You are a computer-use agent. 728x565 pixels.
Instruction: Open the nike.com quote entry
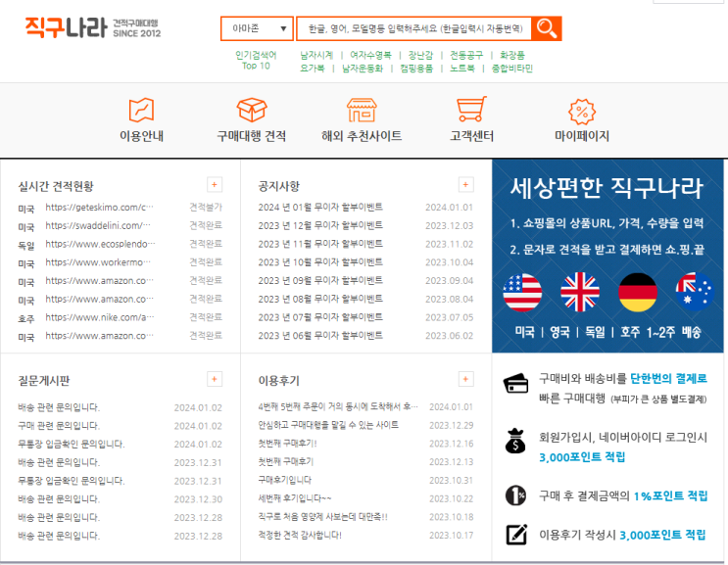pyautogui.click(x=99, y=318)
